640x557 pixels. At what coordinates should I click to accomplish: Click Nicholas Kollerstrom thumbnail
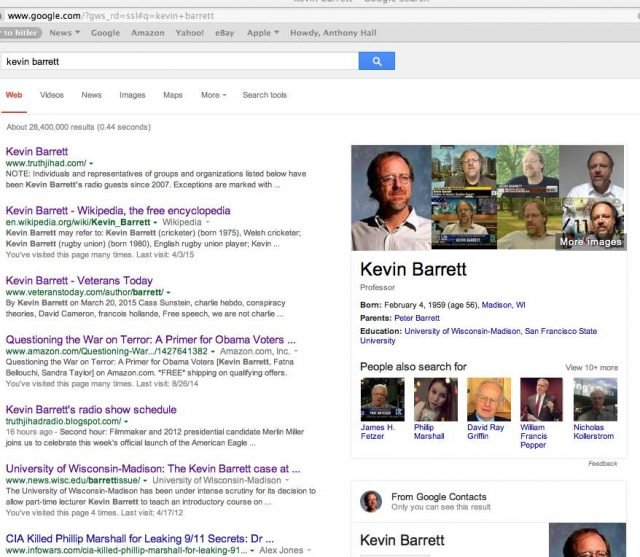596,399
